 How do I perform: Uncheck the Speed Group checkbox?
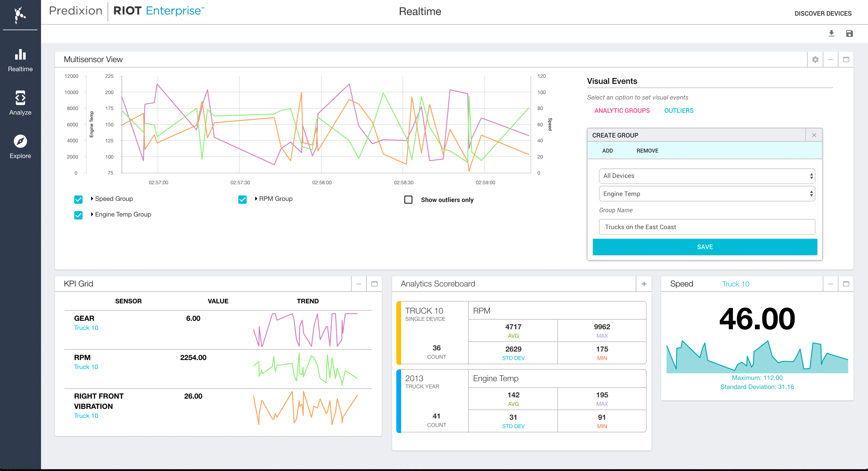pos(78,199)
